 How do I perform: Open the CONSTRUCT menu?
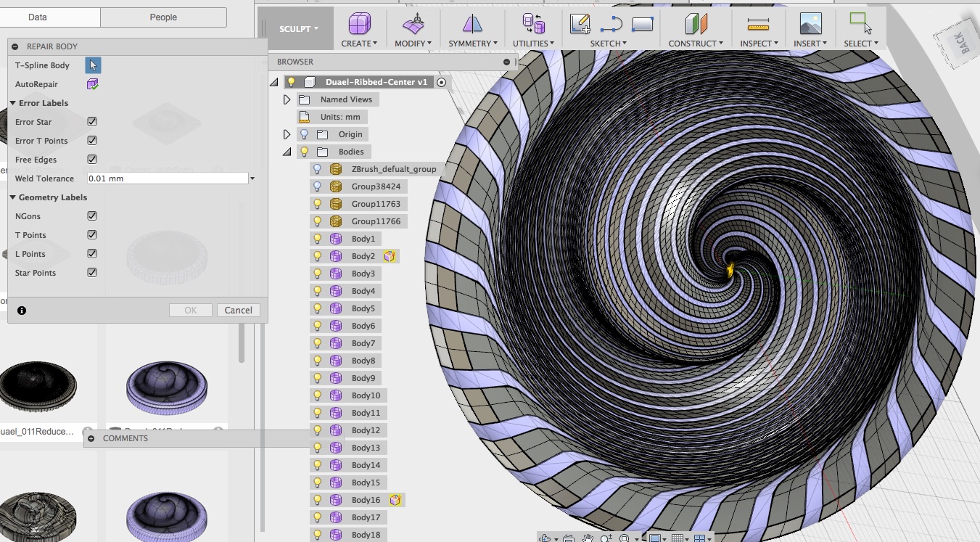pos(696,44)
